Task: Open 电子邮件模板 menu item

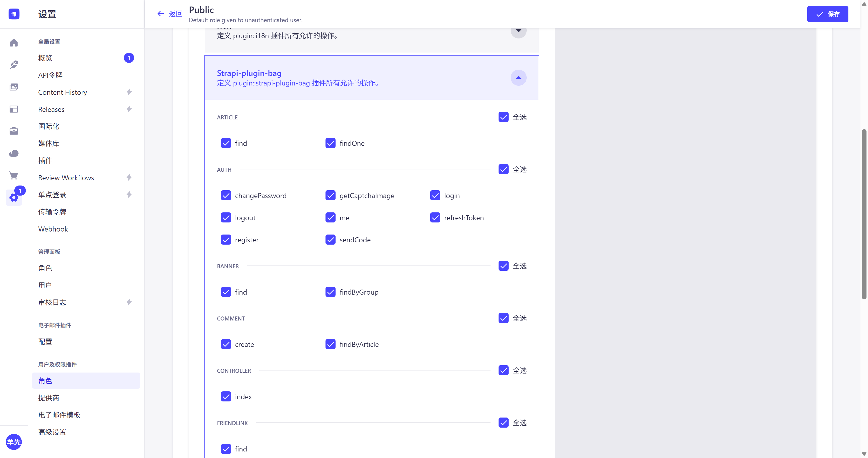Action: 59,415
